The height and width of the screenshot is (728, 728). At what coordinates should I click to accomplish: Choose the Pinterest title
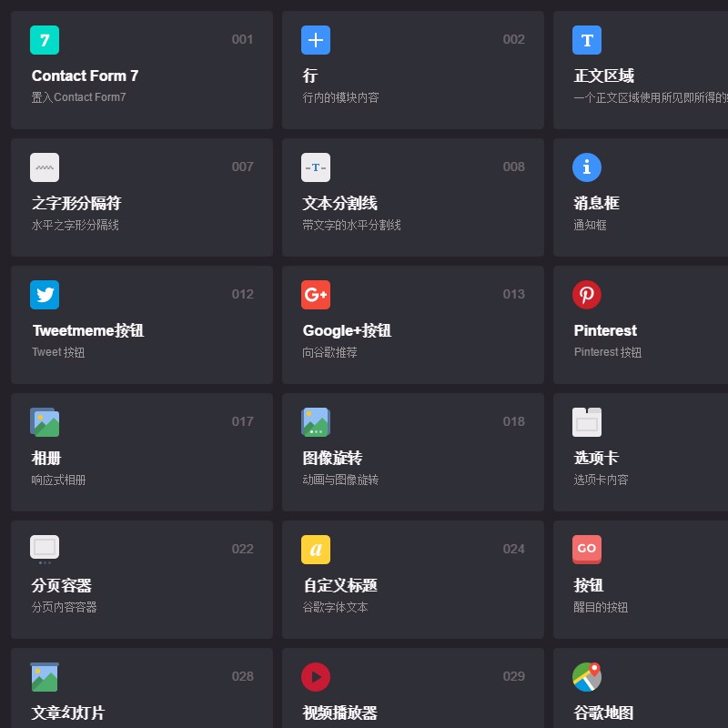click(x=605, y=330)
